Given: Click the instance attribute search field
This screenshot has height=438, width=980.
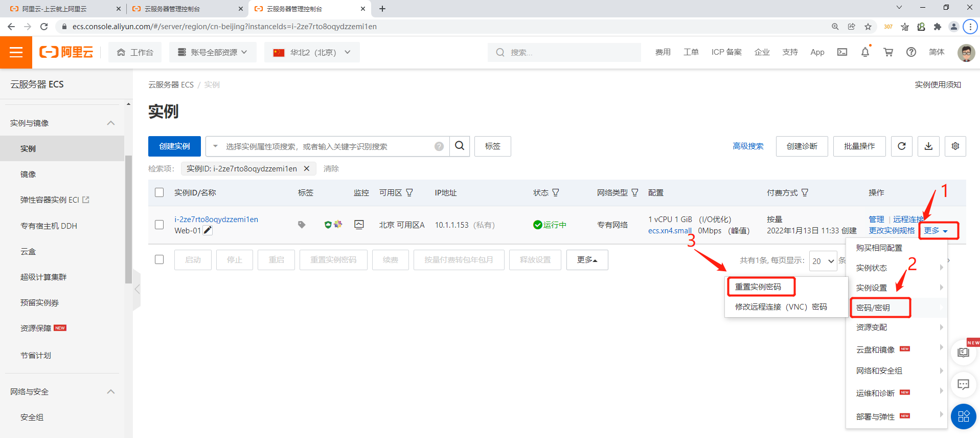Looking at the screenshot, I should (328, 146).
